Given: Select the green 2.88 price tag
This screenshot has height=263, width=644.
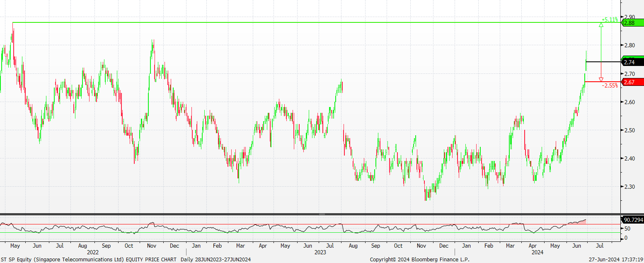Looking at the screenshot, I should 632,23.
